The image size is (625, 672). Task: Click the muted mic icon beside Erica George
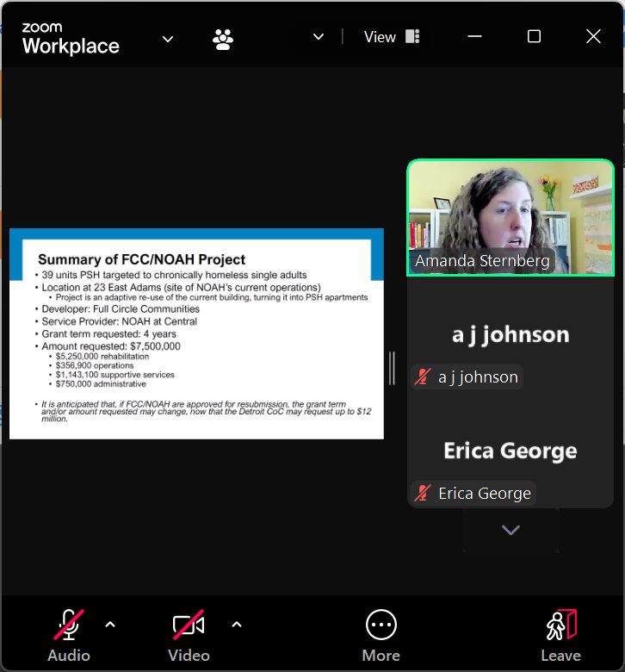pos(422,494)
